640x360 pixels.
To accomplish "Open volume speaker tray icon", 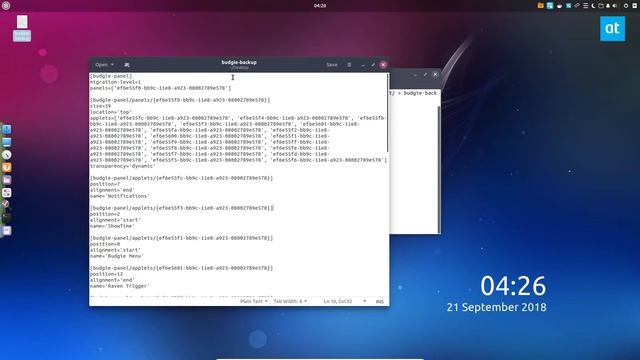I will [615, 6].
